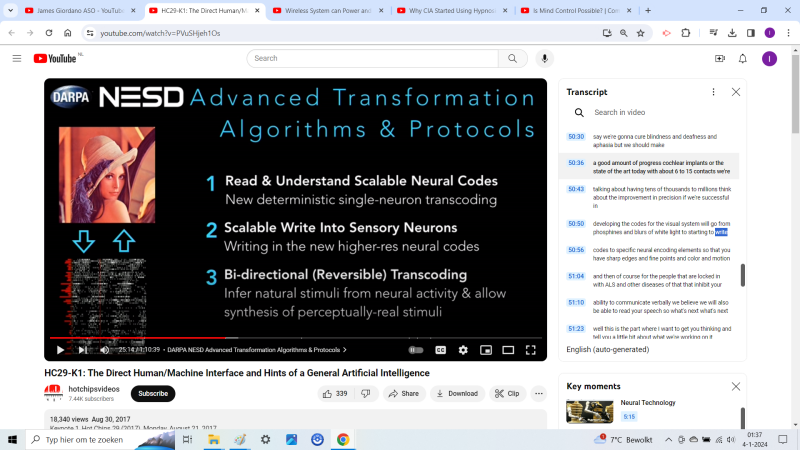Reload the page
Image resolution: width=800 pixels, height=450 pixels.
click(x=49, y=33)
